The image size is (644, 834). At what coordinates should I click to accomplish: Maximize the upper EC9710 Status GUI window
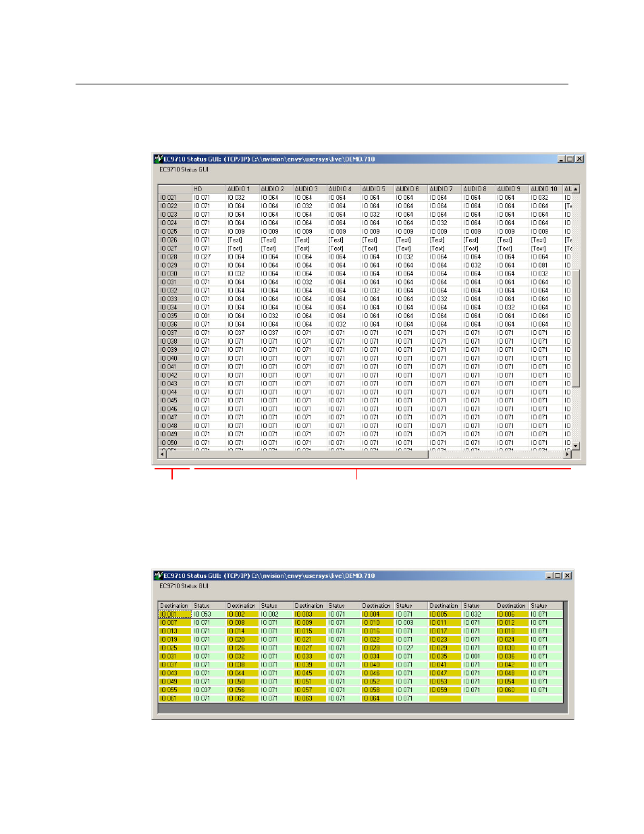point(570,159)
